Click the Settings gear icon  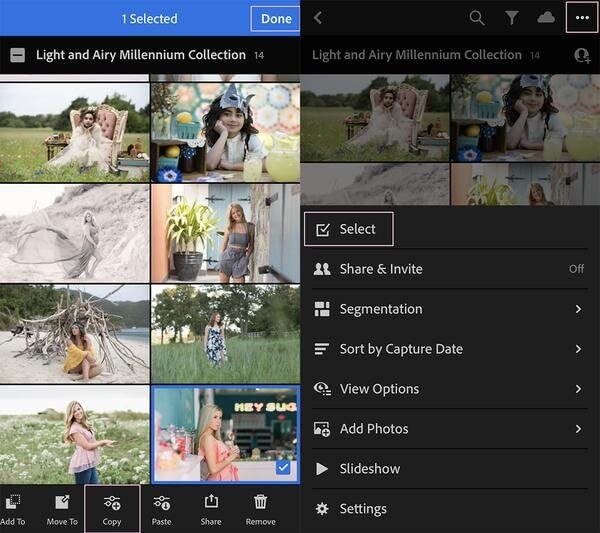pyautogui.click(x=322, y=509)
